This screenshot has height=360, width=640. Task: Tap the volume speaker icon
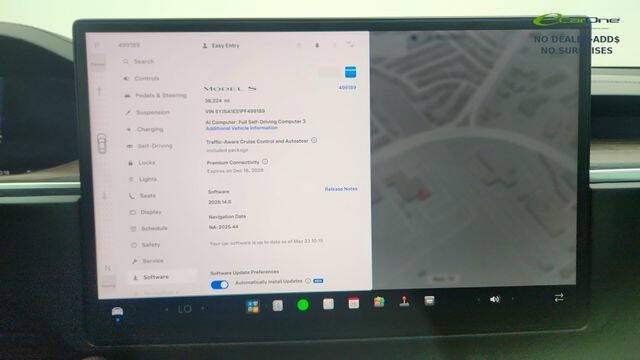pyautogui.click(x=494, y=299)
